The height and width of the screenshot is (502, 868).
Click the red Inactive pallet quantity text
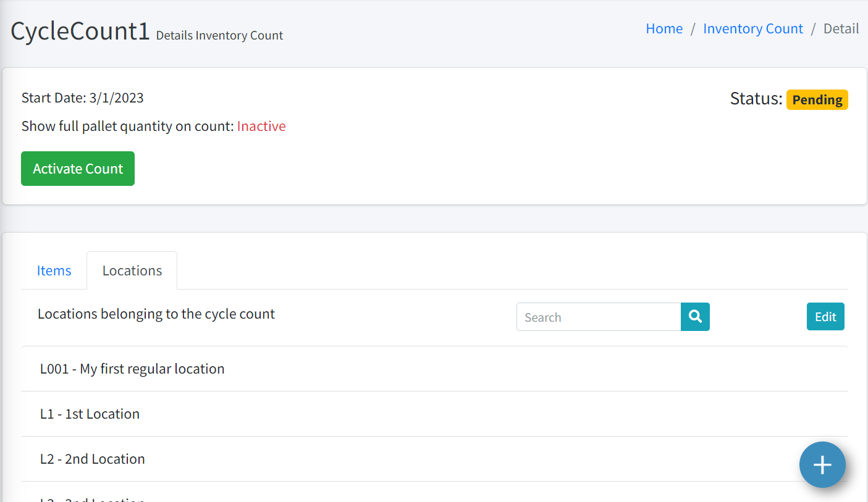(x=261, y=127)
